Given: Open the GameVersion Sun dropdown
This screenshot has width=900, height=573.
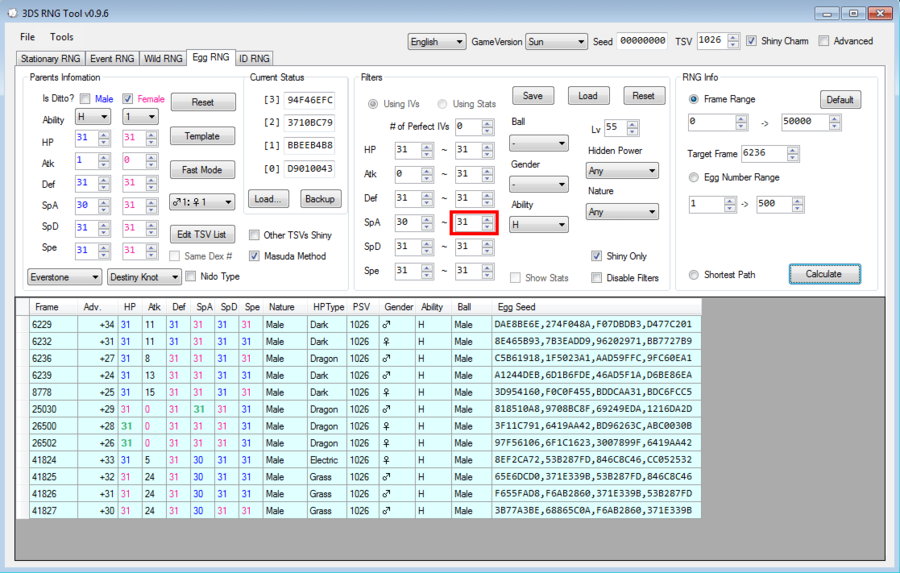Looking at the screenshot, I should (556, 41).
